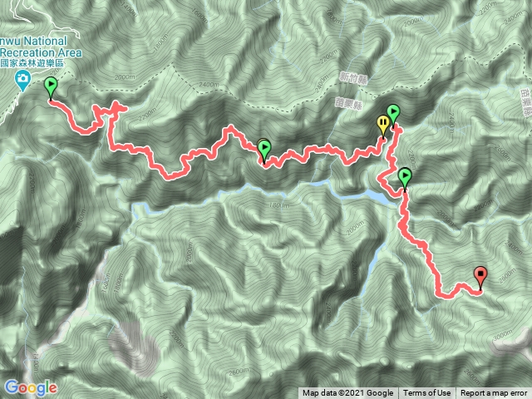Click the 國家森林遊樂區 Chinese label
Viewport: 532px width, 399px height.
click(32, 63)
